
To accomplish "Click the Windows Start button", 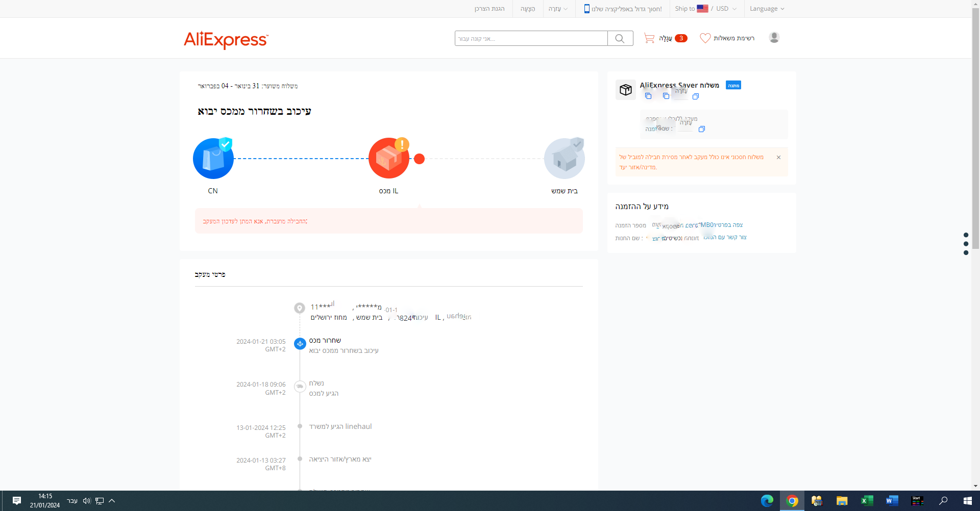I will coord(967,501).
